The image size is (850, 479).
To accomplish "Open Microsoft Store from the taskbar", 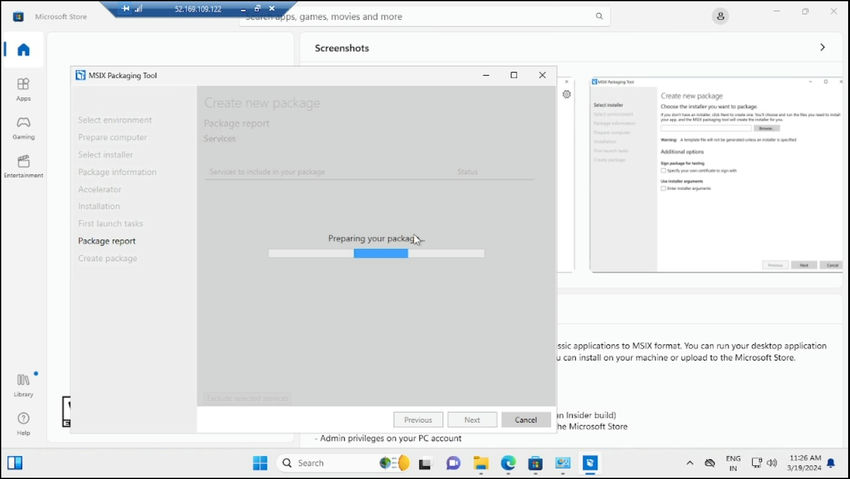I will (535, 463).
